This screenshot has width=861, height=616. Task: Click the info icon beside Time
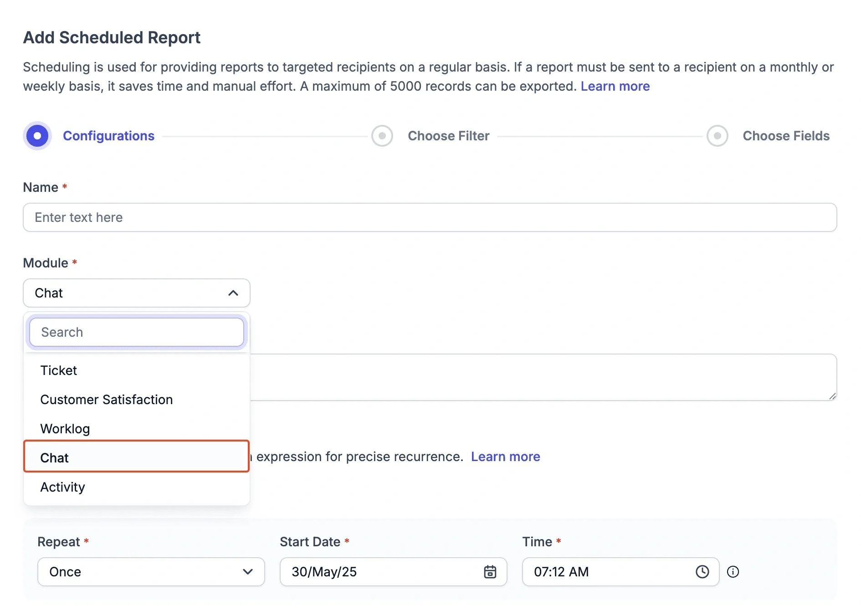pos(733,572)
